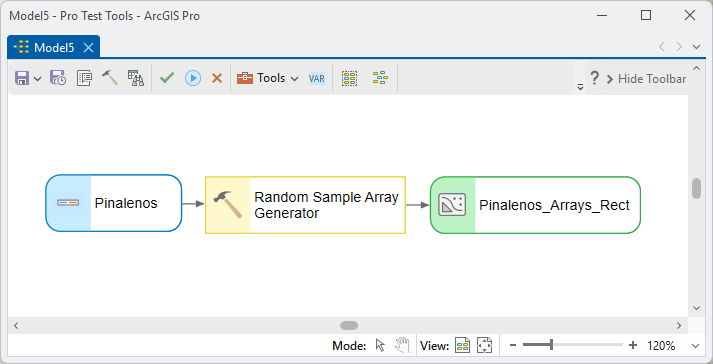Click the Select All elements icon
This screenshot has width=713, height=364.
(x=349, y=78)
